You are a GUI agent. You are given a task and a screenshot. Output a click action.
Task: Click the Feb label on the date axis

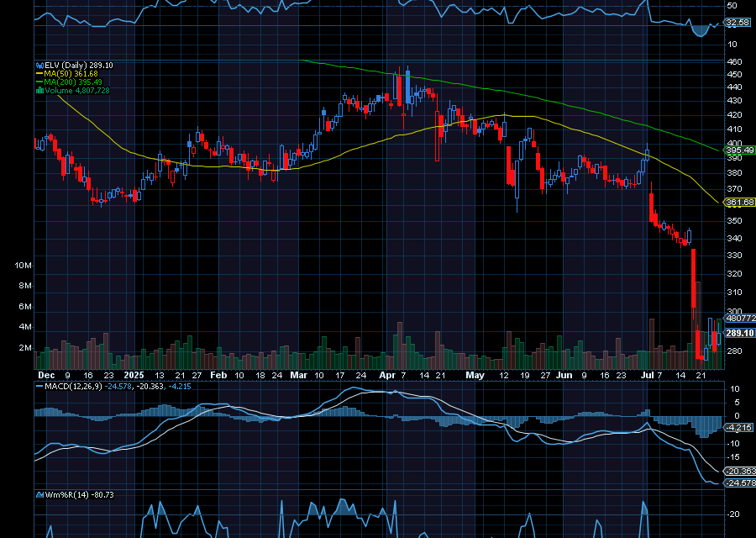[218, 376]
